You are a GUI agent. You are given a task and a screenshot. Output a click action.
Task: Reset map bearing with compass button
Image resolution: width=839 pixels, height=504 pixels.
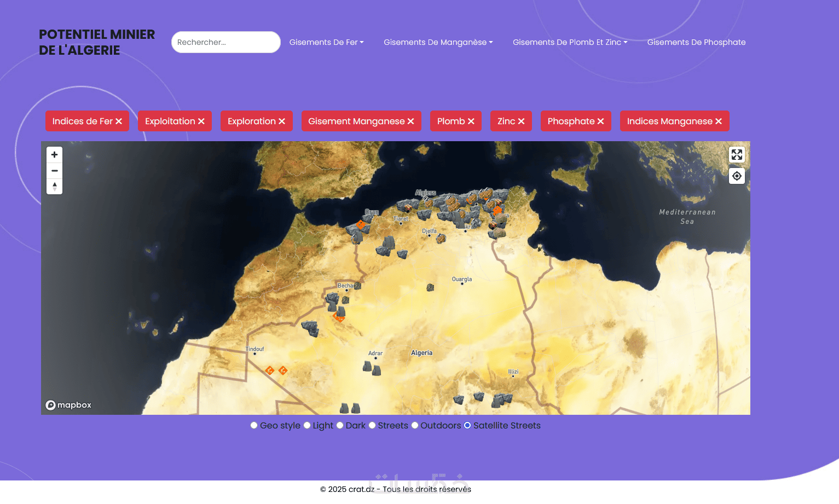(54, 187)
